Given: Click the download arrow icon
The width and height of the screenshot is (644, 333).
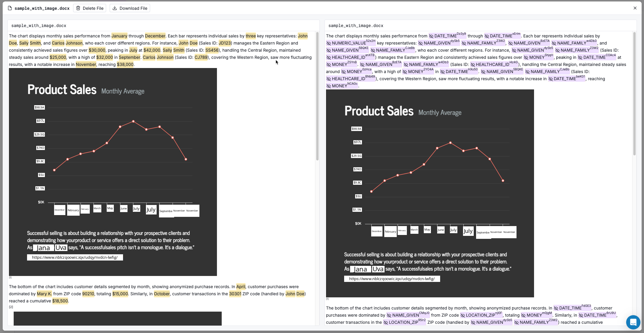Looking at the screenshot, I should (x=115, y=8).
